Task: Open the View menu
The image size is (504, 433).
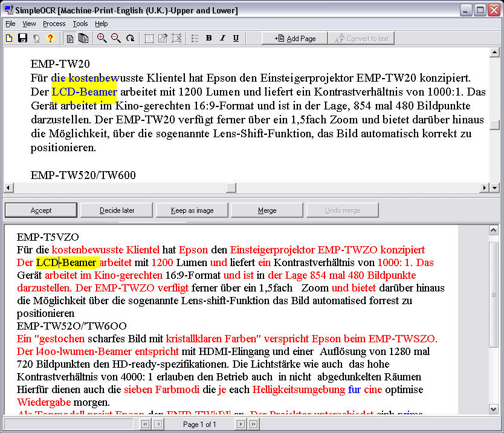Action: point(29,24)
